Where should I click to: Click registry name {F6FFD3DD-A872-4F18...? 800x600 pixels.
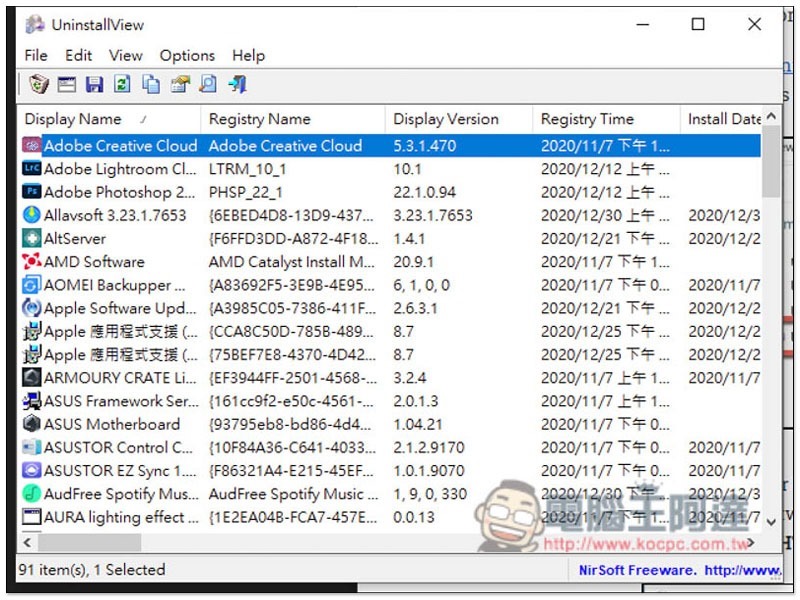(x=293, y=238)
